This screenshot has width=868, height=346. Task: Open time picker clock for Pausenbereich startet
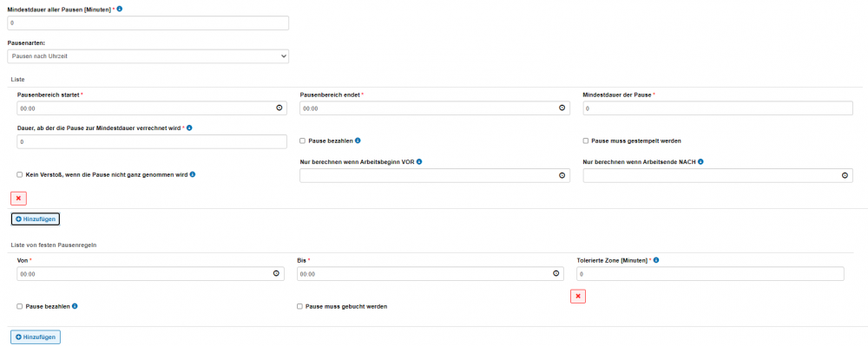point(279,108)
